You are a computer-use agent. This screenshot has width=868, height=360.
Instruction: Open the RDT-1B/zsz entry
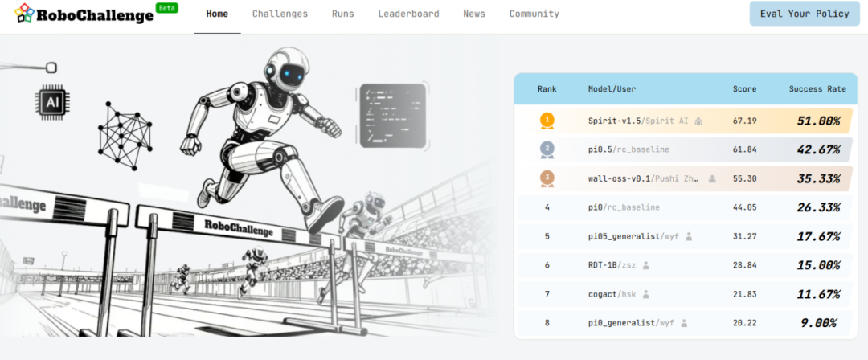pyautogui.click(x=612, y=264)
